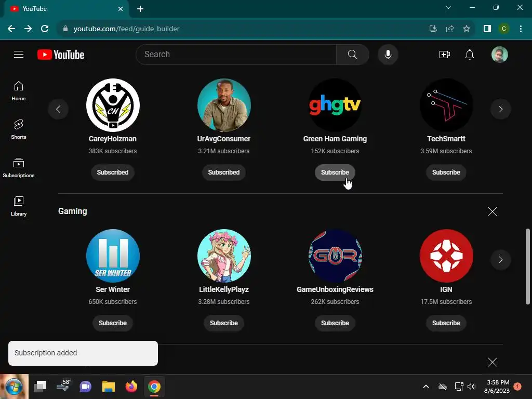The width and height of the screenshot is (532, 399).
Task: Open the YouTube hamburger guide menu
Action: (x=19, y=54)
